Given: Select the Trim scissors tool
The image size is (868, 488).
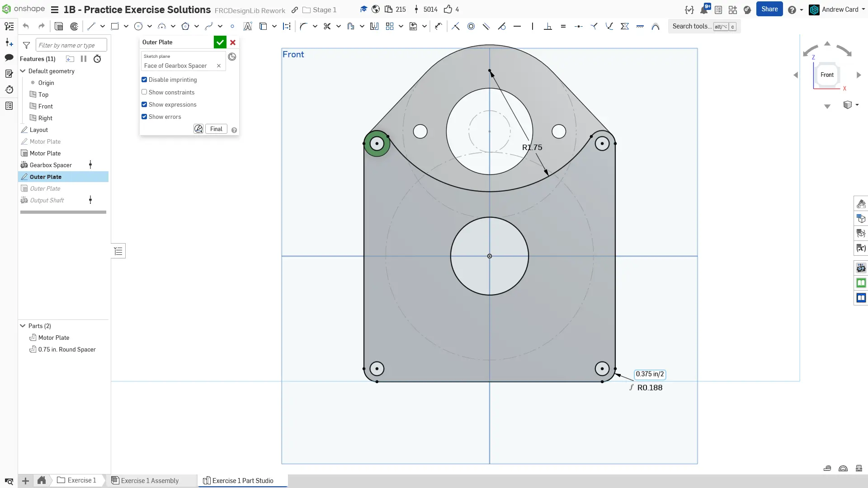Looking at the screenshot, I should coord(327,26).
